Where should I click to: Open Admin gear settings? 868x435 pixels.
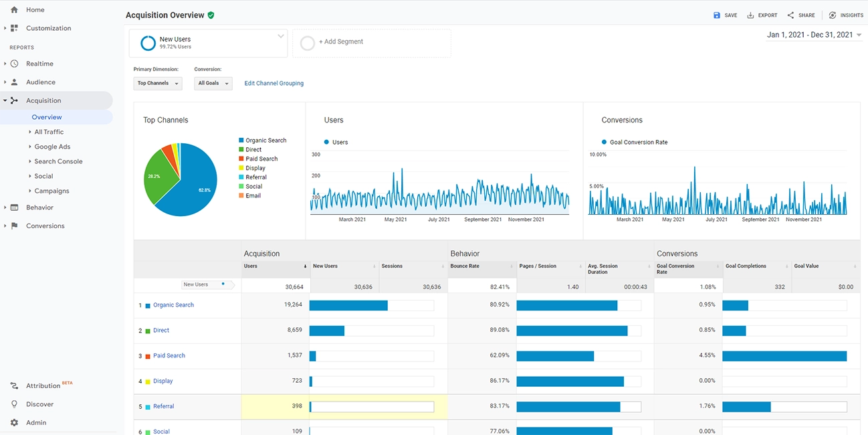click(14, 422)
